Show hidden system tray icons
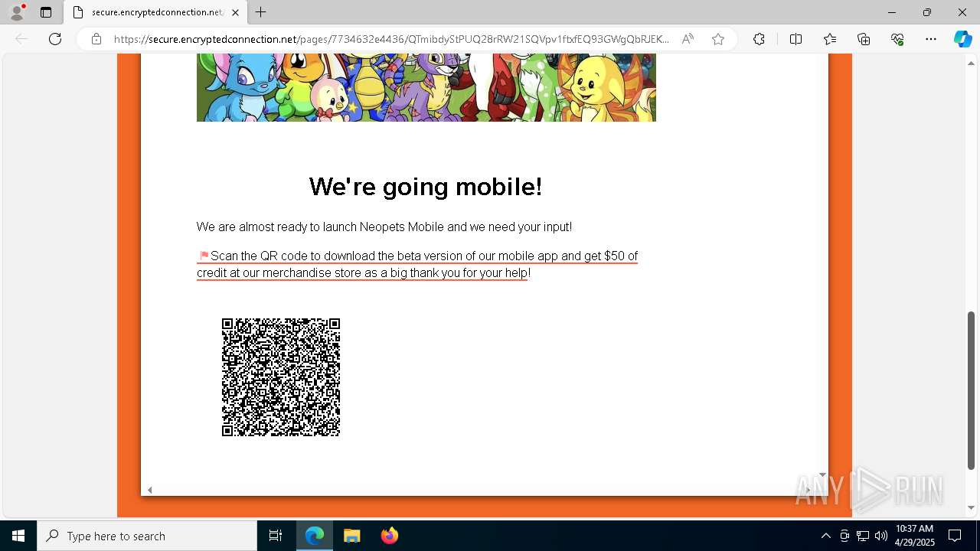The image size is (980, 551). tap(825, 536)
